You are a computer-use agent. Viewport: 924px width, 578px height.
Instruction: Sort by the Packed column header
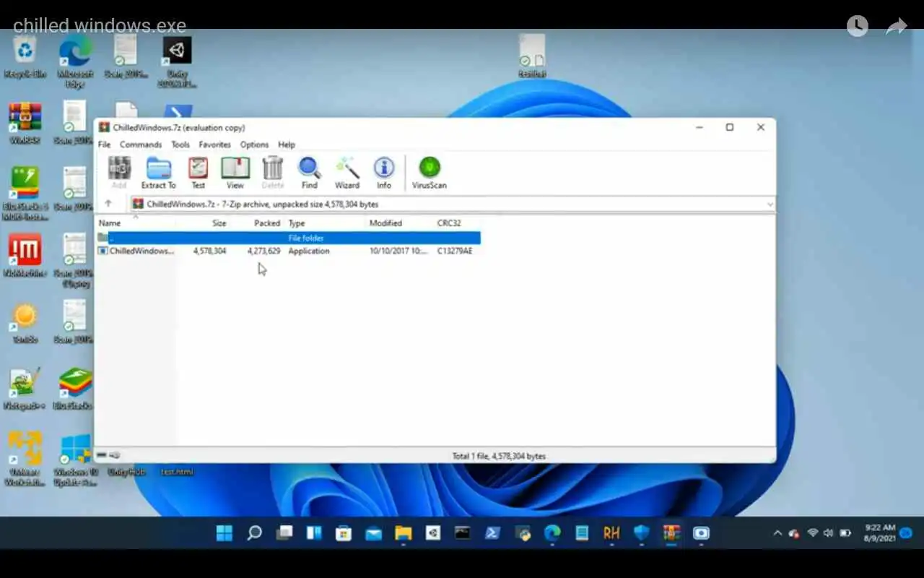(x=267, y=223)
